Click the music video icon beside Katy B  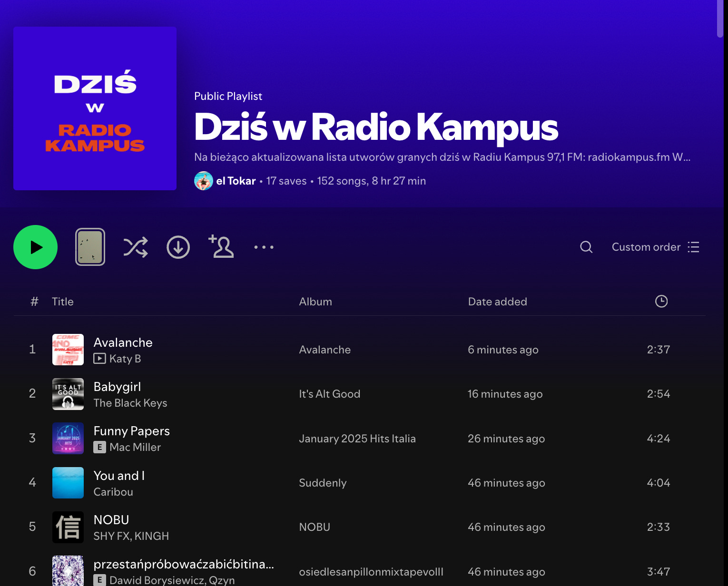[99, 359]
